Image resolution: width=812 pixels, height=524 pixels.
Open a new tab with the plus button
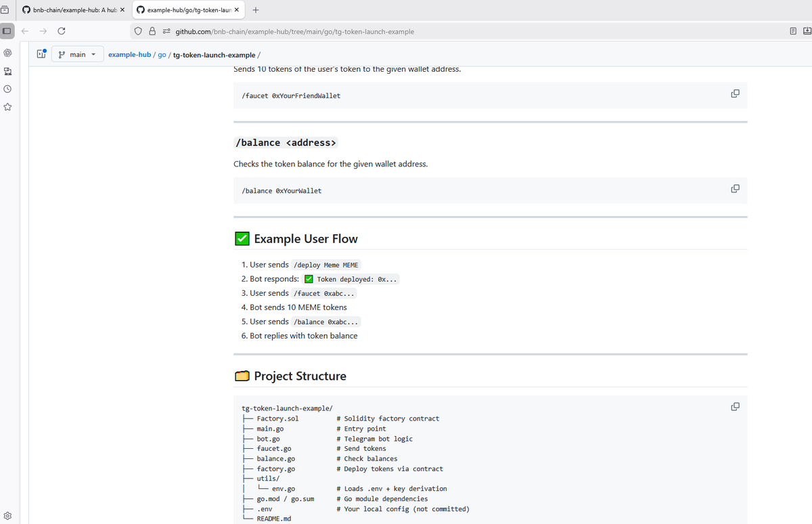pyautogui.click(x=256, y=10)
